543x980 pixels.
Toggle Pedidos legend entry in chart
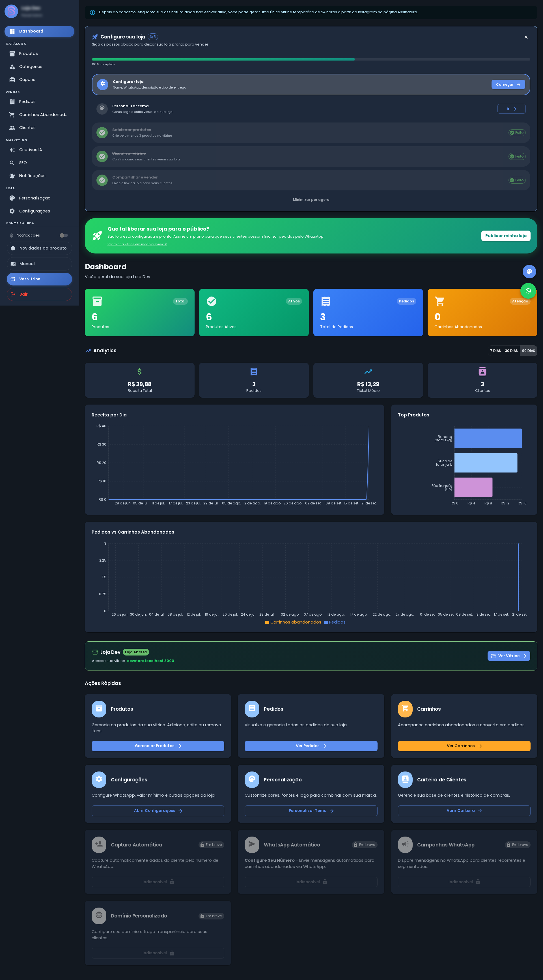pos(335,622)
